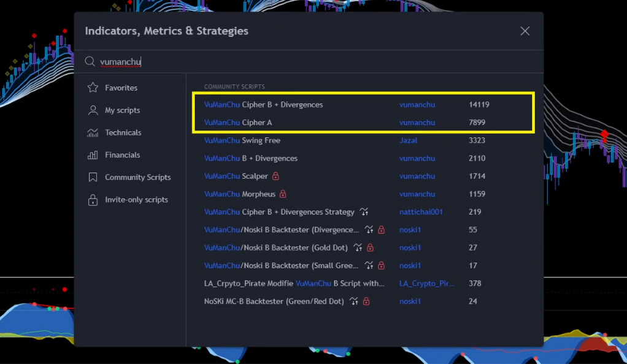Click the 2110 likes count

pos(477,158)
